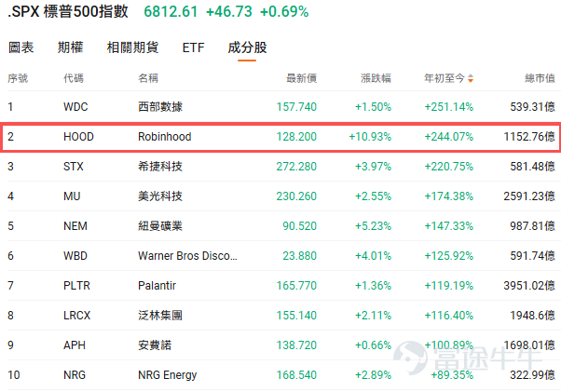Select the 成分股 tab
The image size is (561, 392).
click(247, 47)
